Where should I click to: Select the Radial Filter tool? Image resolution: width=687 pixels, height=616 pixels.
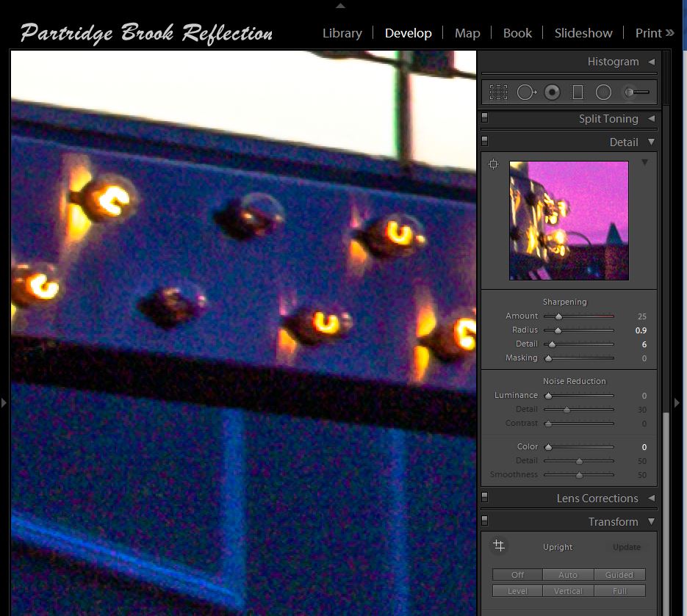coord(603,92)
